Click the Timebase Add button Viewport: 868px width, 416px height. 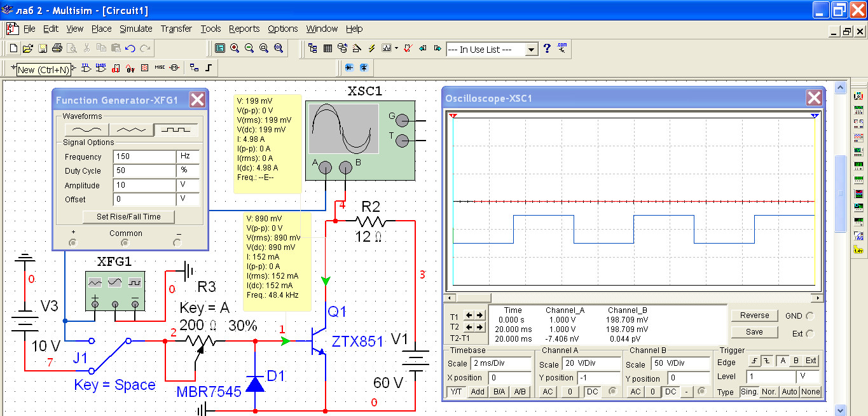[x=478, y=392]
